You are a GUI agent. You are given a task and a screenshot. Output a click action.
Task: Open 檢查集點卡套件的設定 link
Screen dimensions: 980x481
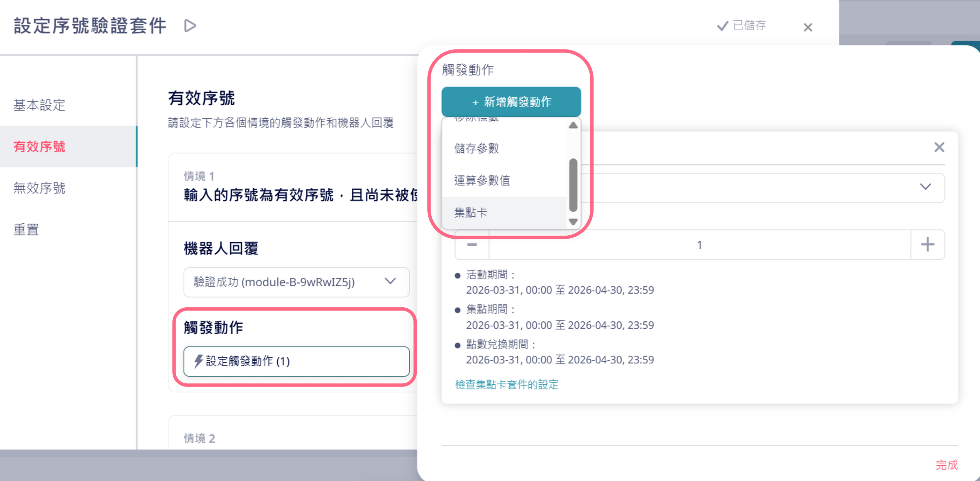506,384
